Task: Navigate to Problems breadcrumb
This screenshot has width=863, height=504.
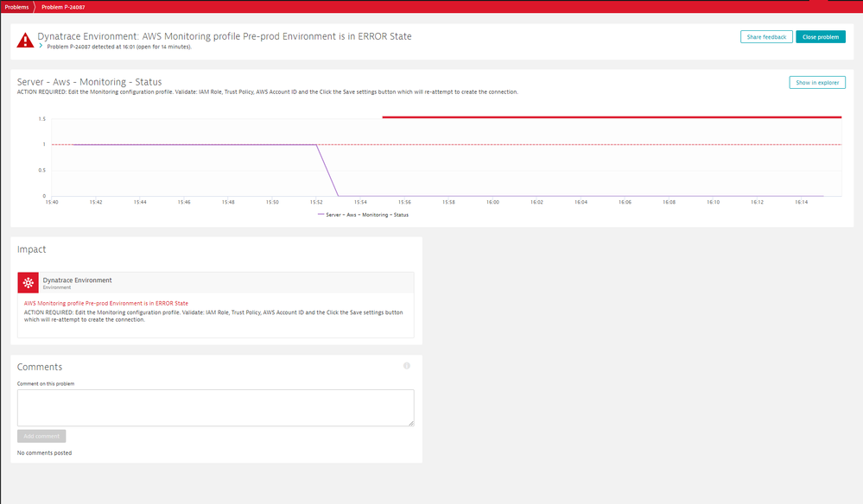Action: (x=16, y=7)
